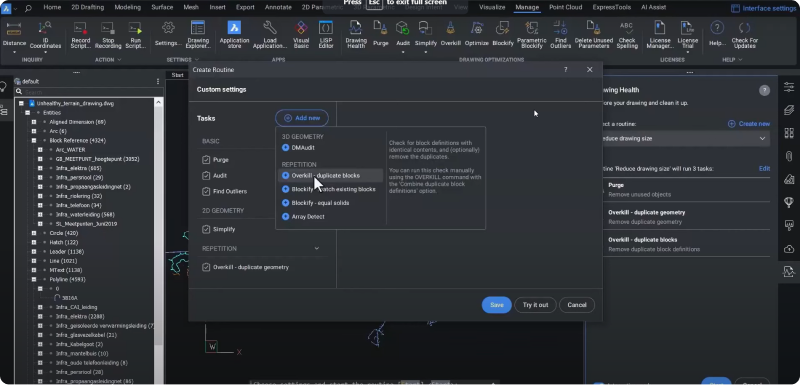Toggle the Audit task checkbox
800x385 pixels.
[x=206, y=175]
